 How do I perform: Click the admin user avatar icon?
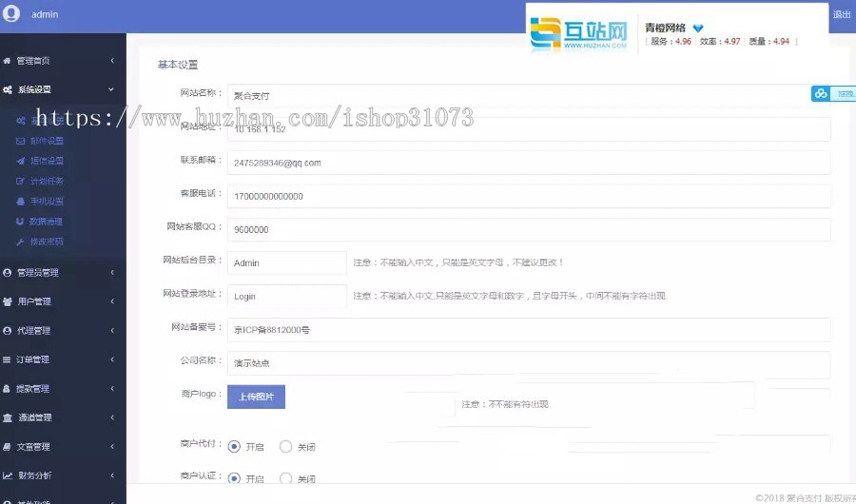coord(11,14)
